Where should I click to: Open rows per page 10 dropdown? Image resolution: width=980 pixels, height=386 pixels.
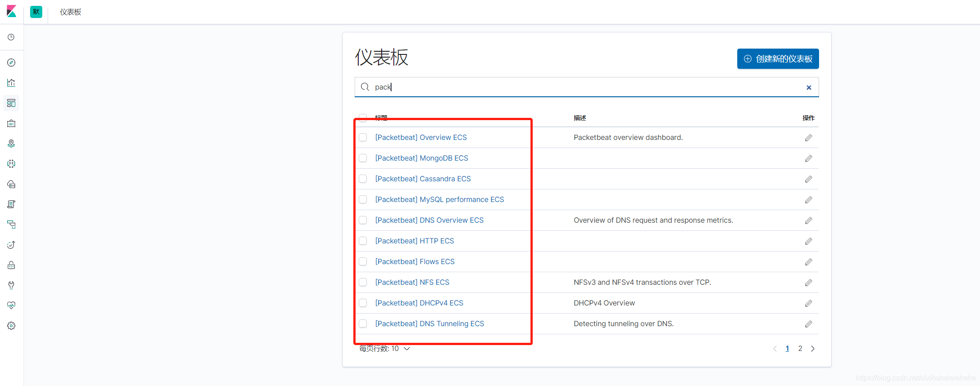coord(384,349)
